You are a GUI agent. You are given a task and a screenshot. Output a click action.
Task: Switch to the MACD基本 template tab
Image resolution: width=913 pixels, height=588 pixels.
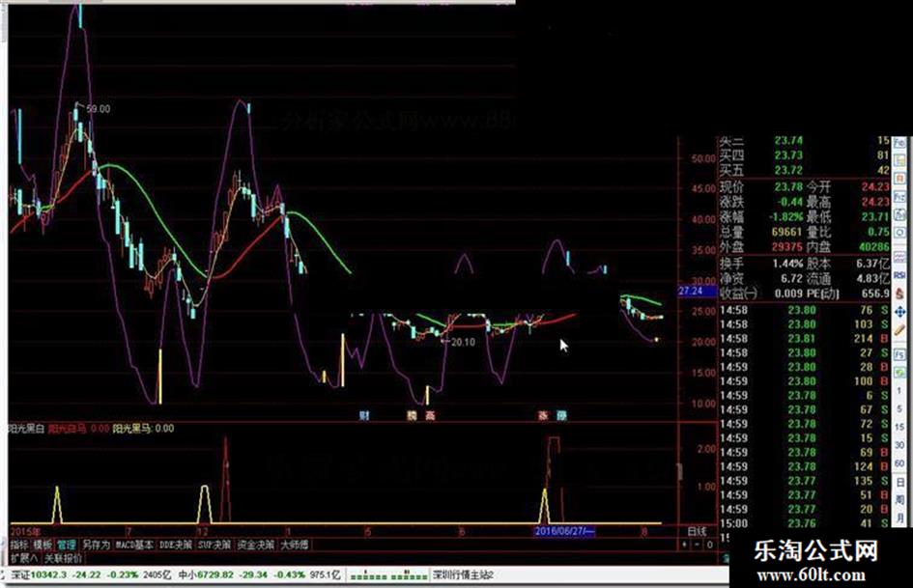134,545
